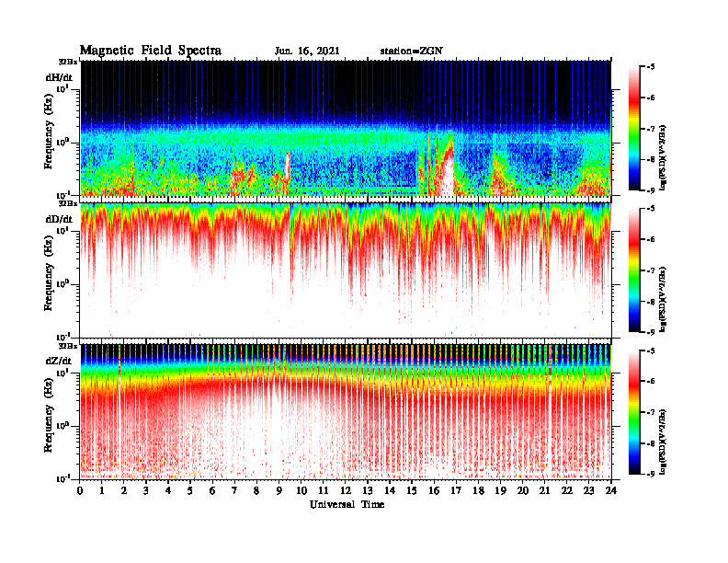
Task: Click the "station=ZGN" label
Action: (x=412, y=52)
